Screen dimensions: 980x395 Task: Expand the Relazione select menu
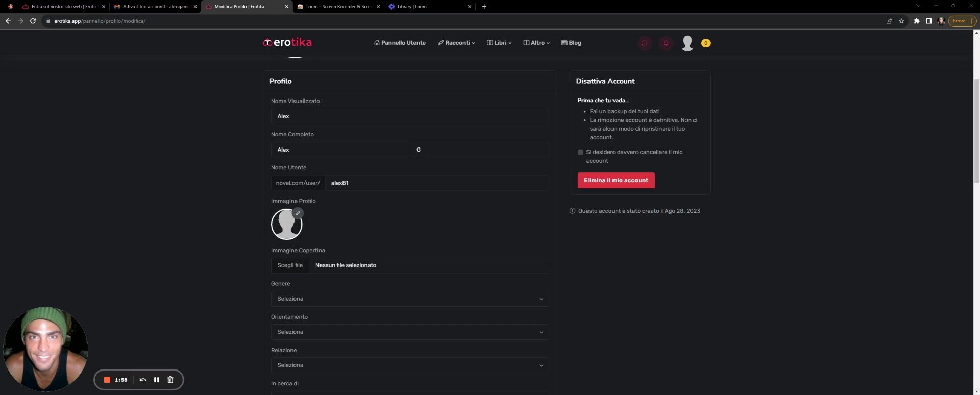point(409,365)
